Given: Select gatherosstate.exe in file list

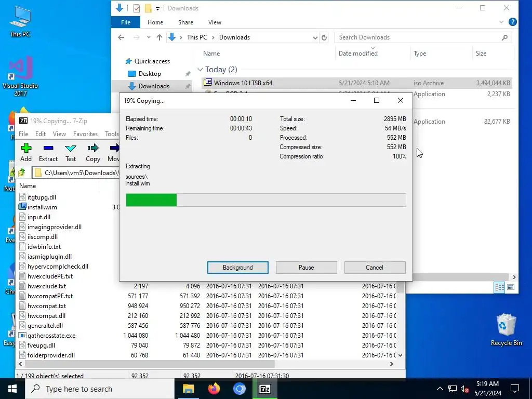Looking at the screenshot, I should (51, 335).
